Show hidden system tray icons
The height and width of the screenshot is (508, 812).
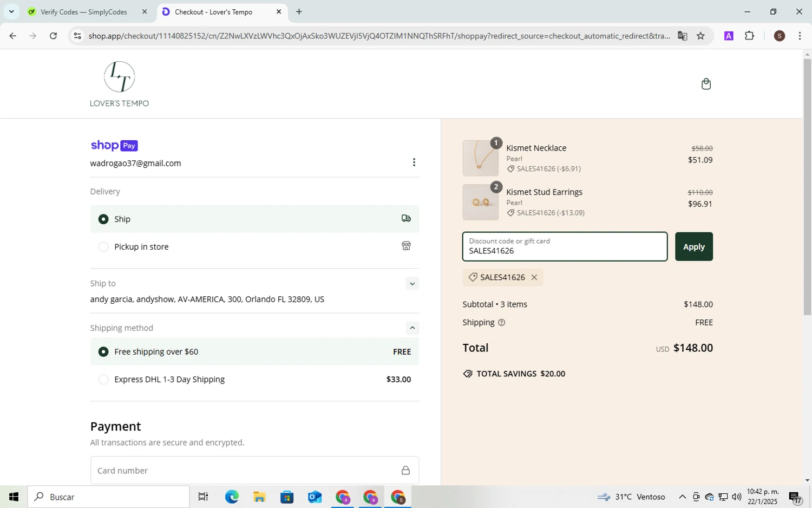(682, 497)
